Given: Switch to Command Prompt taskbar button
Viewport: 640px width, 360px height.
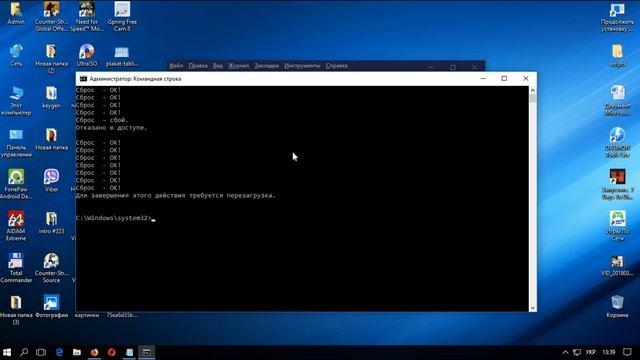Looking at the screenshot, I should (147, 352).
